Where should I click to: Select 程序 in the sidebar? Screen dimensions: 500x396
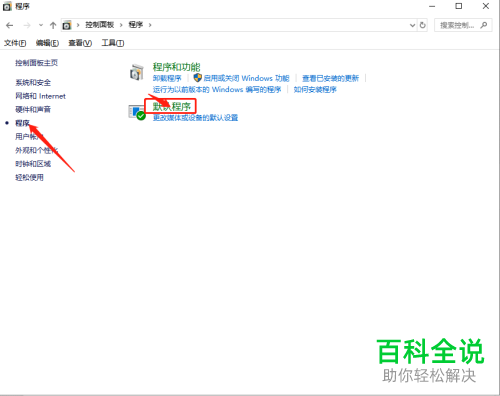point(22,123)
